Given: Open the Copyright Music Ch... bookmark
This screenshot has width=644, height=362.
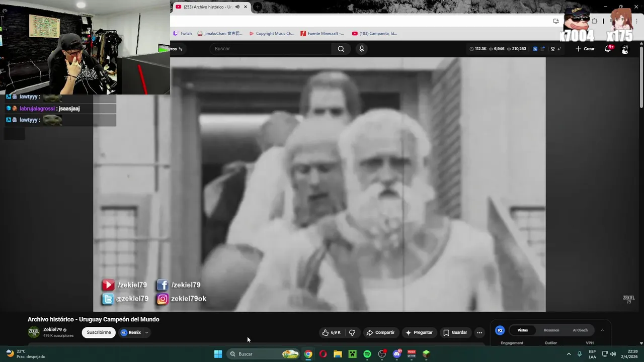Looking at the screenshot, I should (x=272, y=34).
